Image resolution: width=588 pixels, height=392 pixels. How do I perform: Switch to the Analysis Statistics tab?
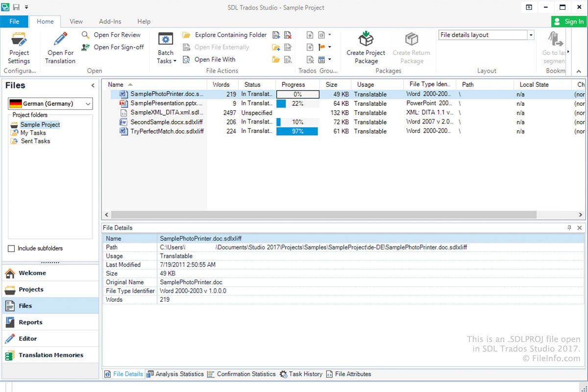pos(175,374)
